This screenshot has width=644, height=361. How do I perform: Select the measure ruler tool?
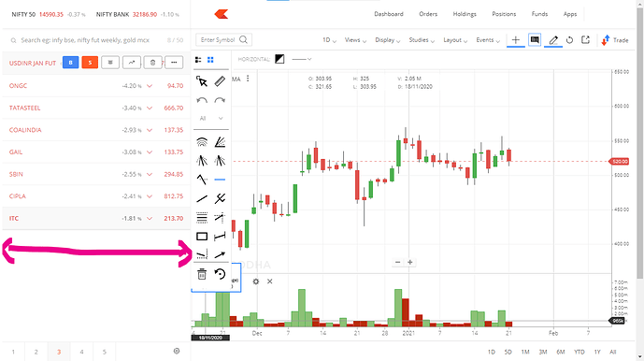click(220, 81)
